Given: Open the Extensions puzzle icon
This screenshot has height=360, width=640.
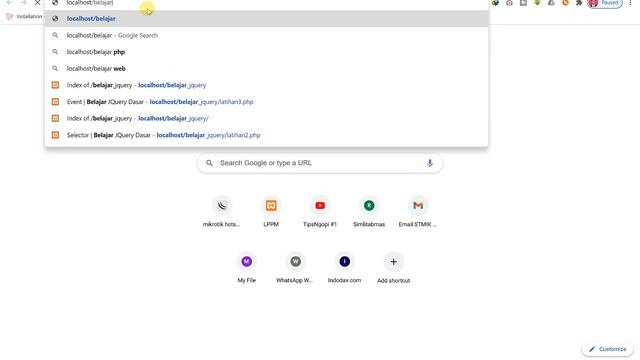Looking at the screenshot, I should 579,3.
